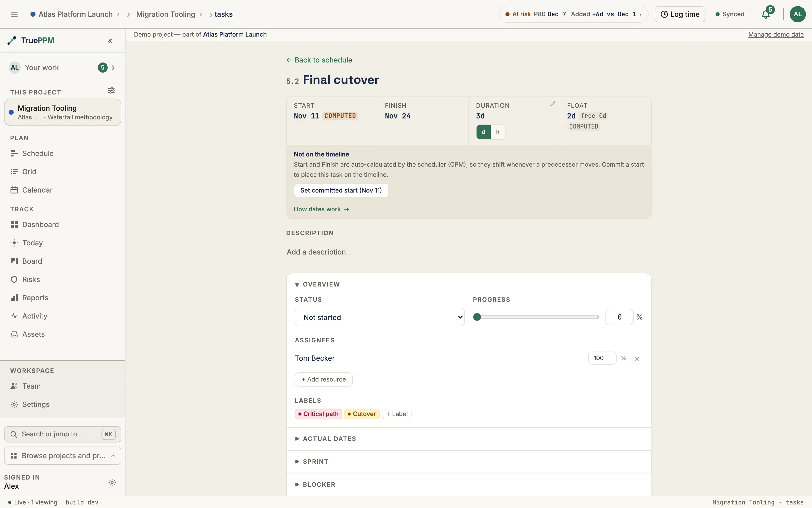Click the progress percent input field
812x508 pixels.
619,317
